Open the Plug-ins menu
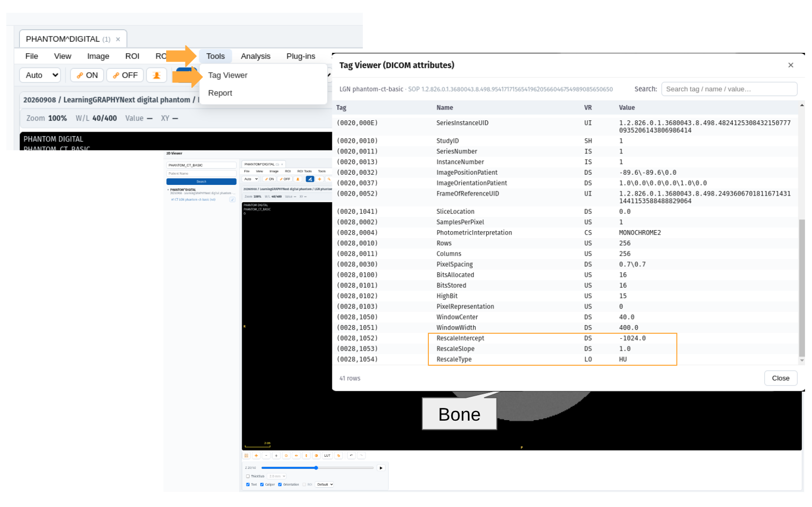This screenshot has height=507, width=812. pos(301,56)
